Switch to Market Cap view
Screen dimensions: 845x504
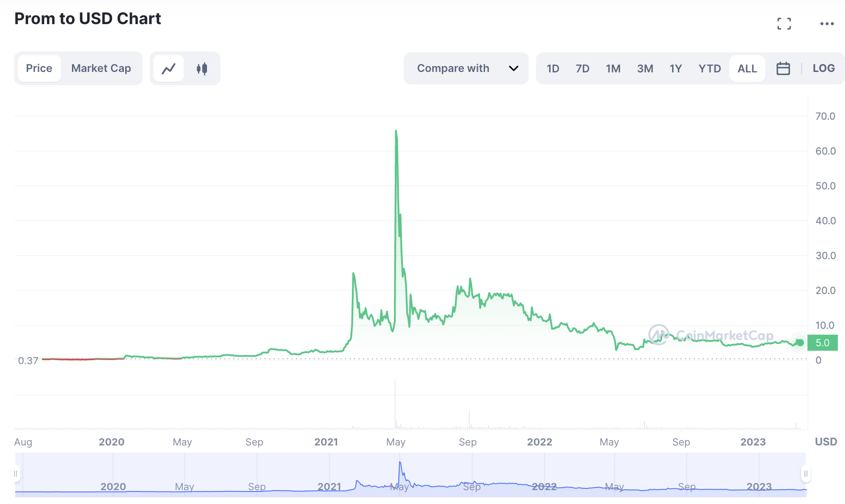coord(101,68)
